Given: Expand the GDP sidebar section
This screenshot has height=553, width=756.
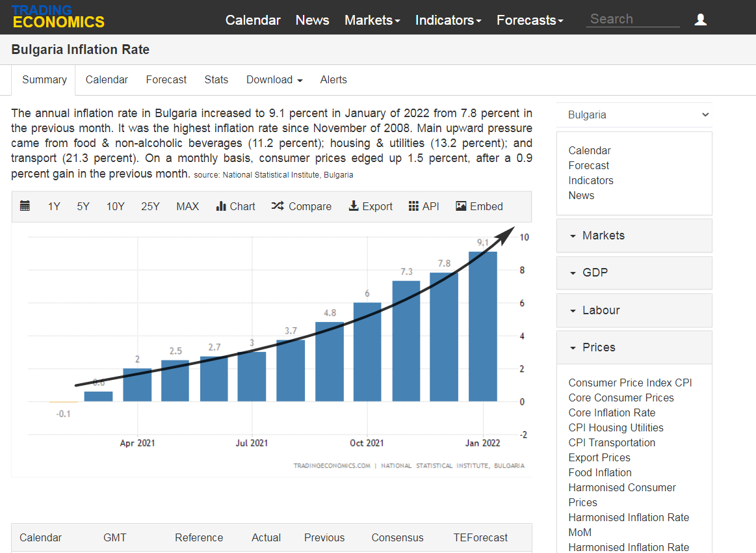Looking at the screenshot, I should (x=634, y=273).
